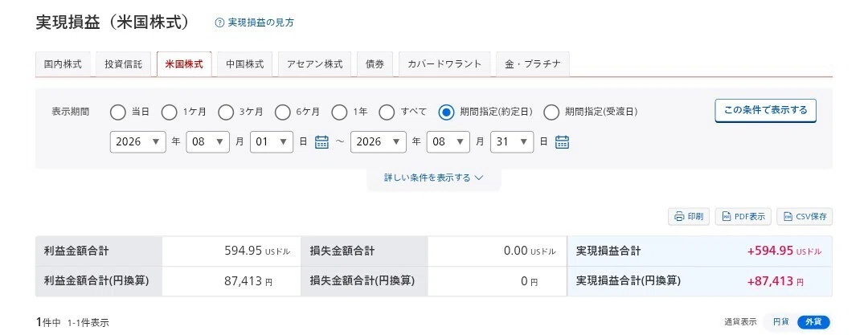868x335 pixels.
Task: Select 期間指定(受渡日) radio button
Action: pos(551,112)
